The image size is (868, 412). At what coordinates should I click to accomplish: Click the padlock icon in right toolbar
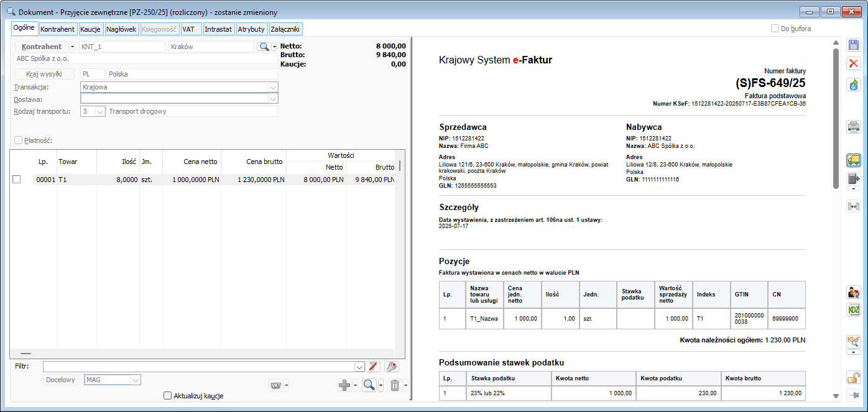854,377
